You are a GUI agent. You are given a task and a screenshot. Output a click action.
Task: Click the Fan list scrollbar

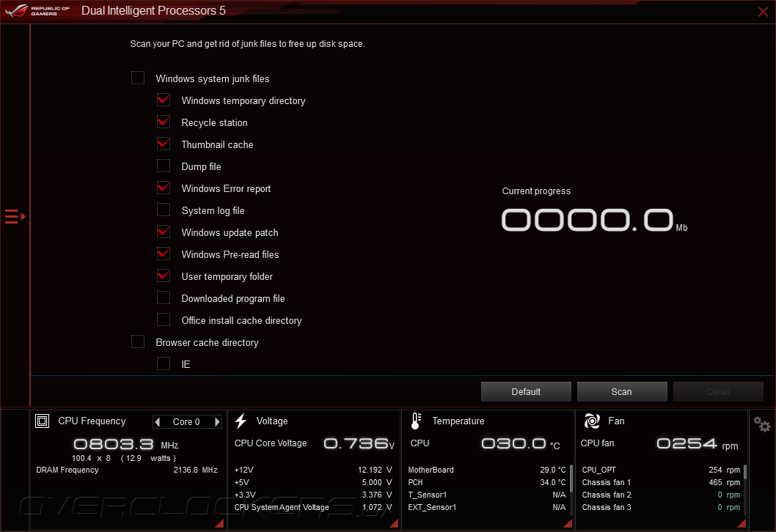(x=744, y=472)
